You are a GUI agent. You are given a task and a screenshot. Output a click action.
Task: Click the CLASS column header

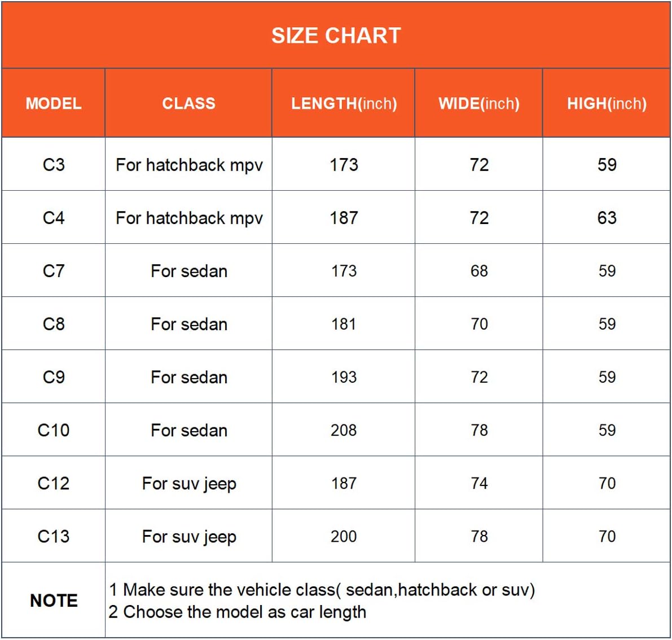tap(188, 103)
